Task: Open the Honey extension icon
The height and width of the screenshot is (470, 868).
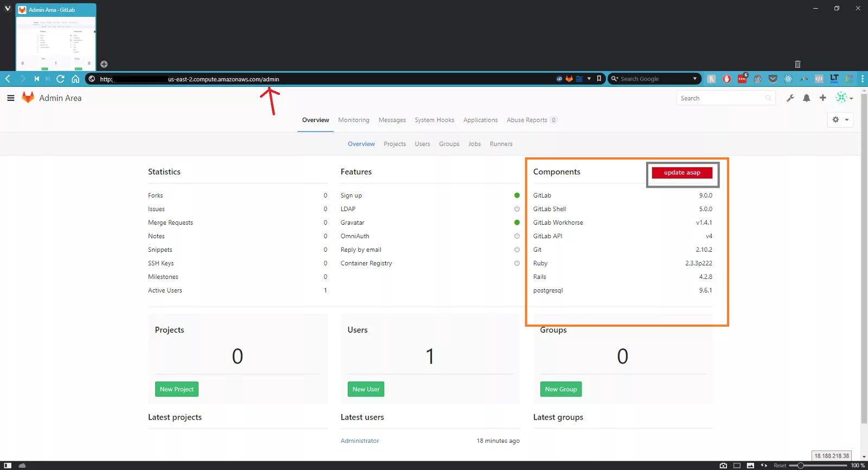Action: click(711, 79)
